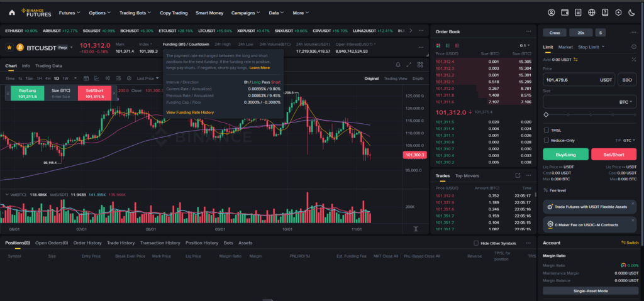Open the fee calculator percent icon

[x=545, y=190]
